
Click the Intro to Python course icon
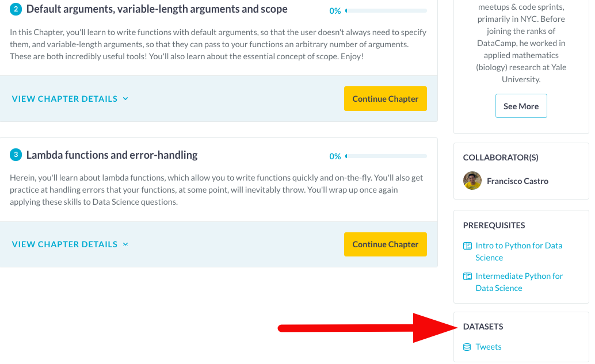(467, 246)
